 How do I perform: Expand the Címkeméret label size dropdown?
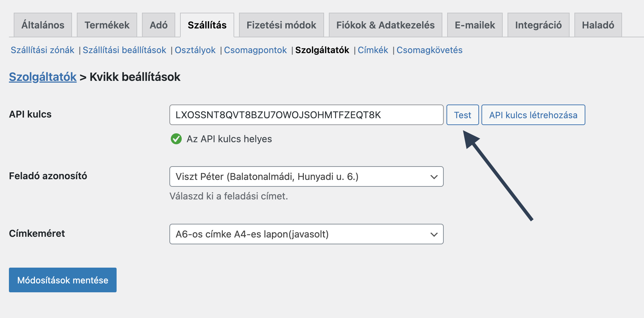tap(306, 234)
